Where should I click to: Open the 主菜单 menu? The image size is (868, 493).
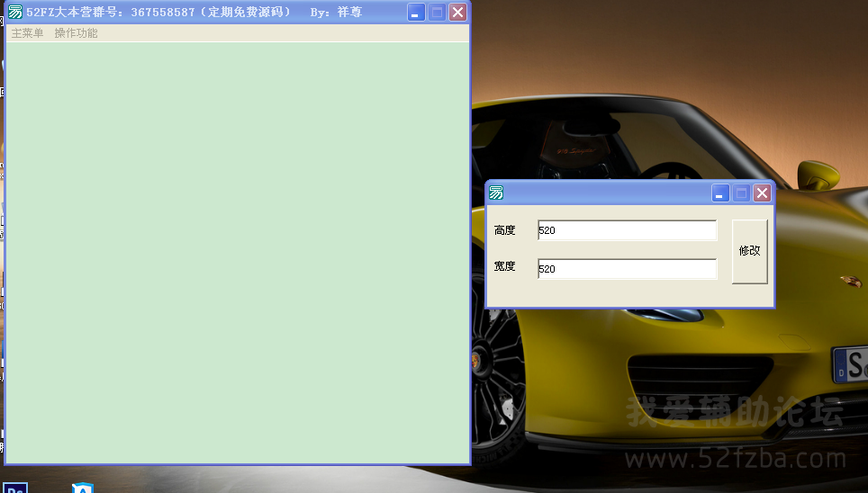click(27, 33)
